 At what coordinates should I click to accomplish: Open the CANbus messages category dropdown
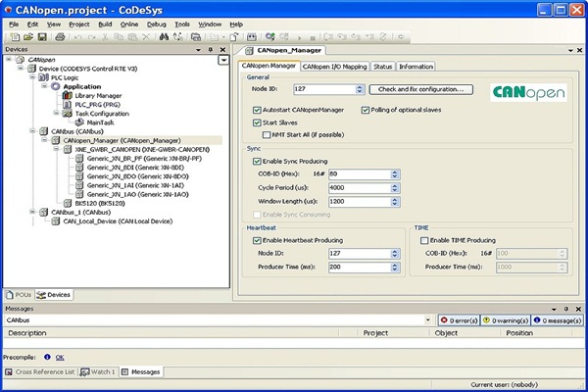[x=430, y=319]
